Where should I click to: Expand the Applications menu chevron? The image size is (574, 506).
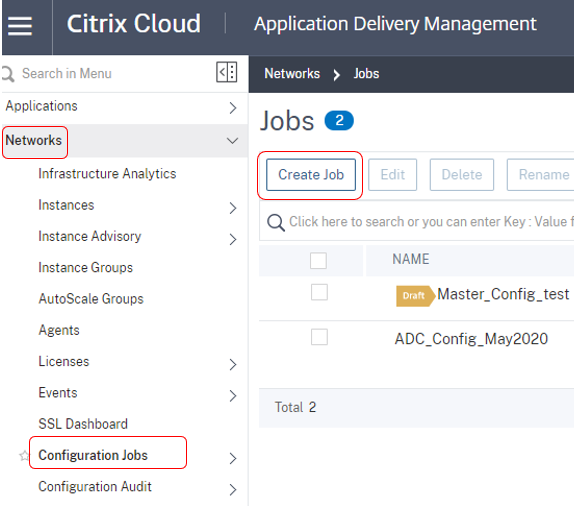[233, 108]
